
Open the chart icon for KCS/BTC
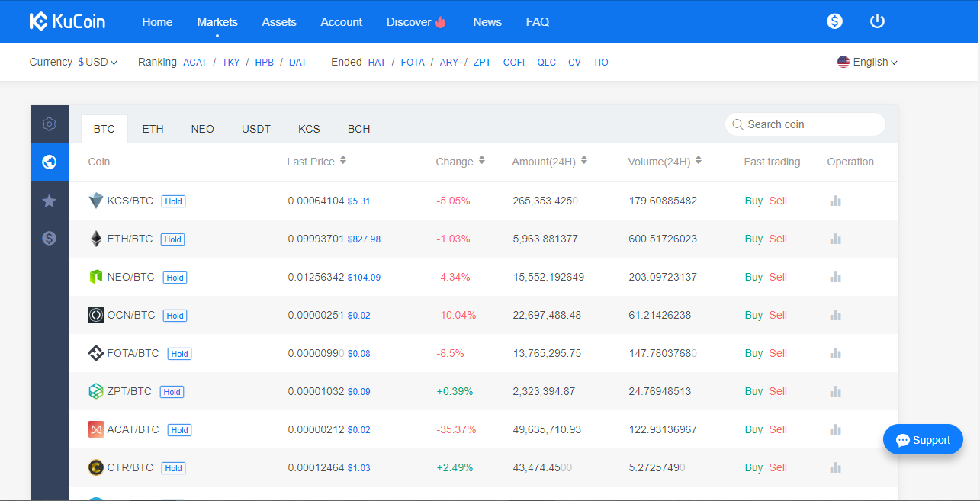pos(835,201)
